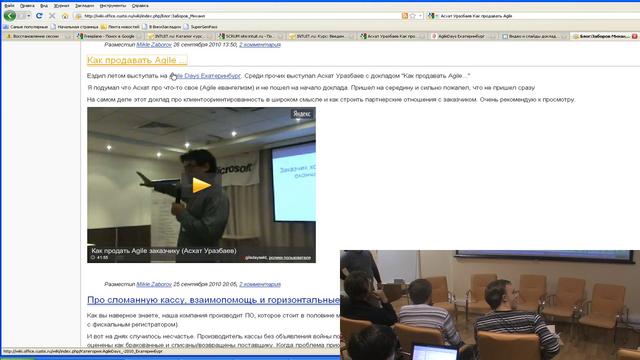Bookmark the page with the star icon
This screenshot has width=640, height=360.
[x=412, y=16]
